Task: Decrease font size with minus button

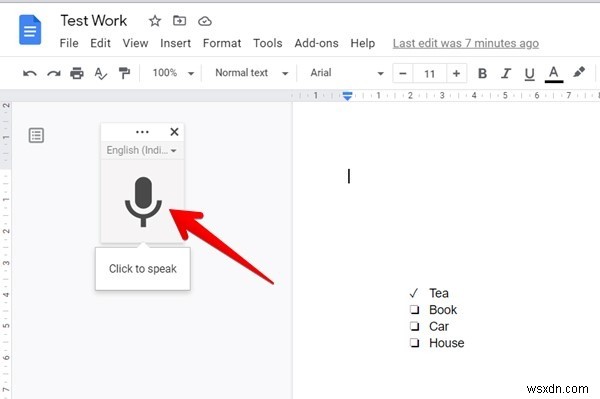Action: tap(403, 73)
